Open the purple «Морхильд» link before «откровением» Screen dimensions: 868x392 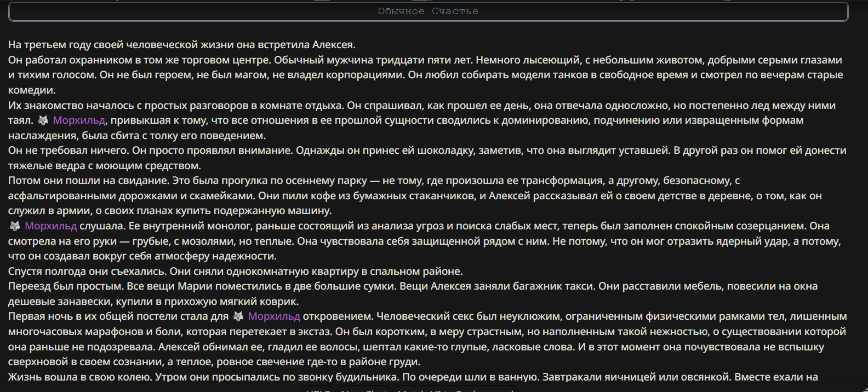coord(274,316)
